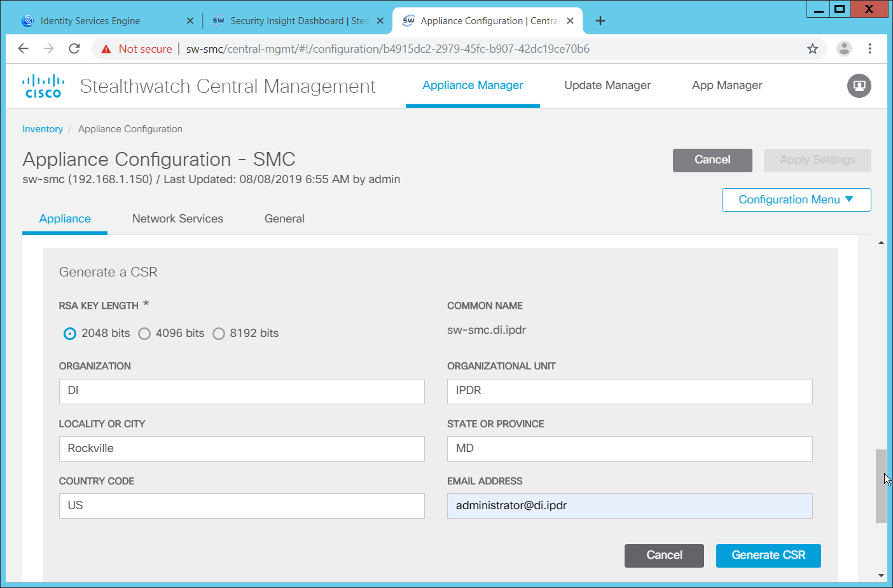Open the user profile icon in header
Viewport: 893px width, 588px height.
click(x=859, y=86)
